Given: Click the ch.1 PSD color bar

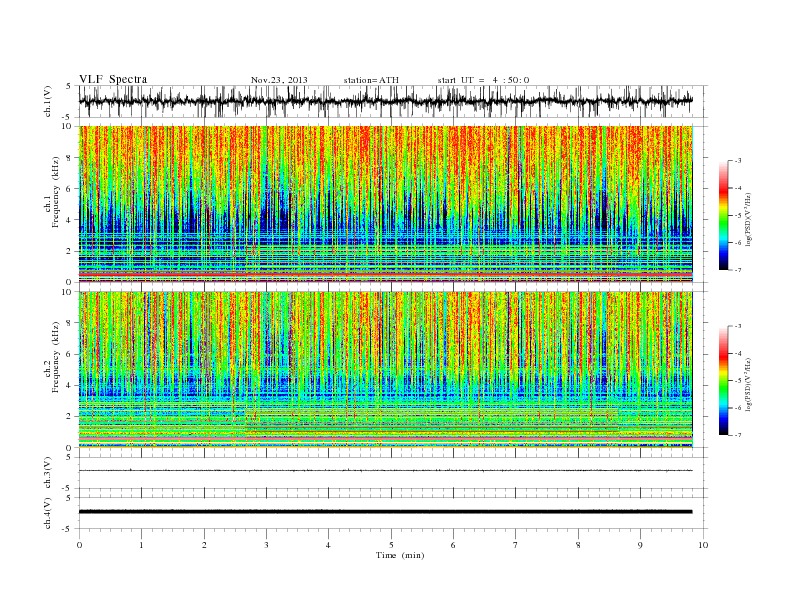Looking at the screenshot, I should (723, 215).
